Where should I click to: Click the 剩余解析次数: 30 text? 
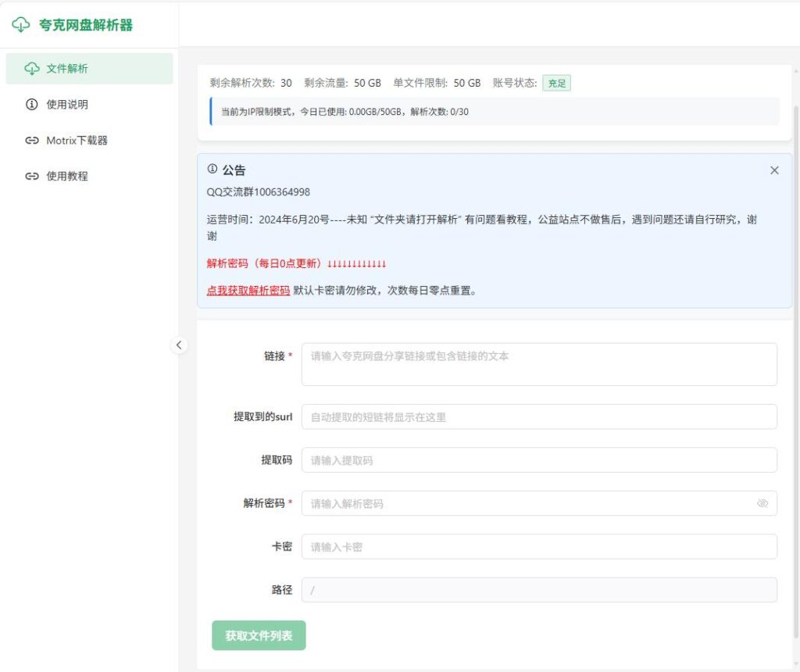coord(251,83)
